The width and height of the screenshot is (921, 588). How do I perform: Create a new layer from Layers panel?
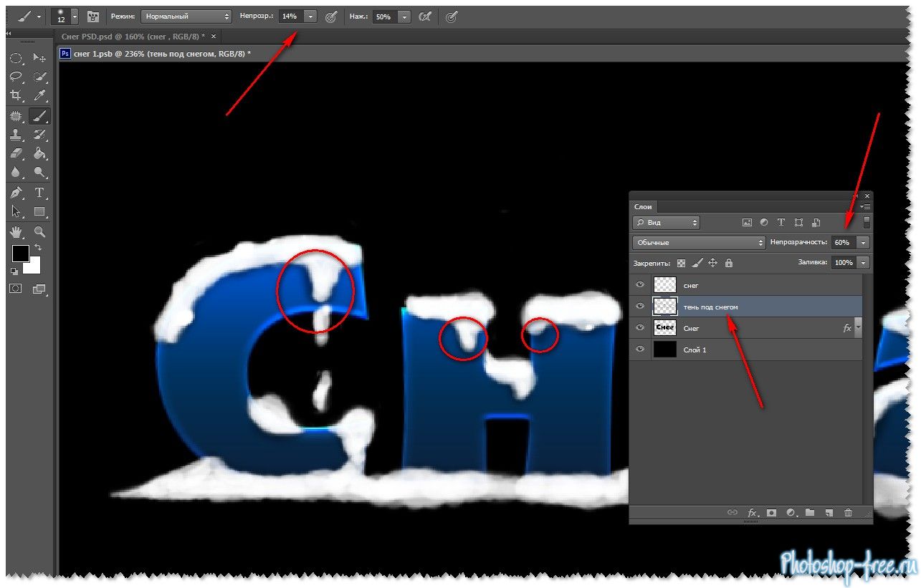pos(829,513)
